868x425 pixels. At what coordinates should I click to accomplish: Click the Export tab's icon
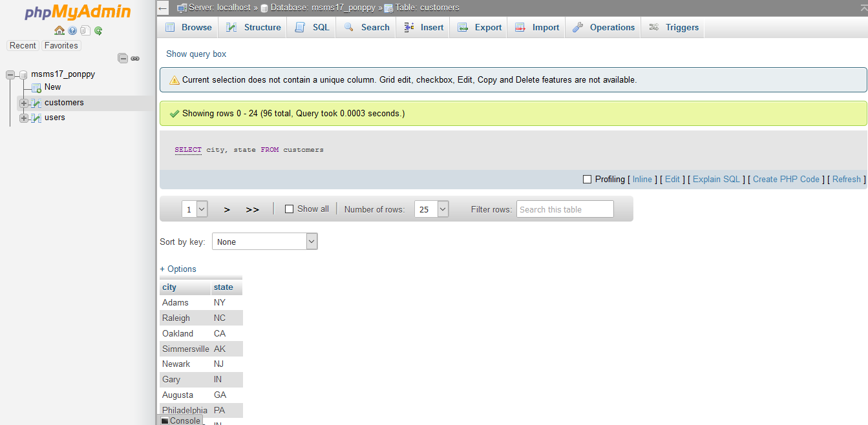click(462, 27)
